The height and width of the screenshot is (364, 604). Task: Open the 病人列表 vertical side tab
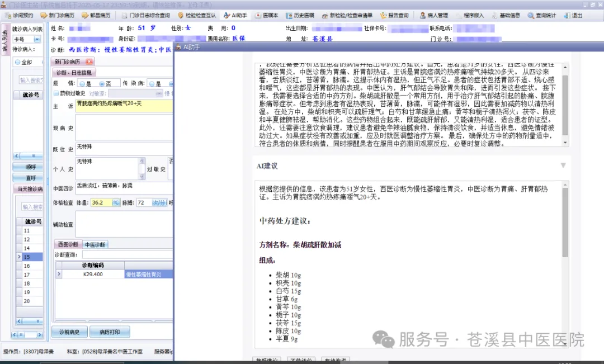(5, 40)
